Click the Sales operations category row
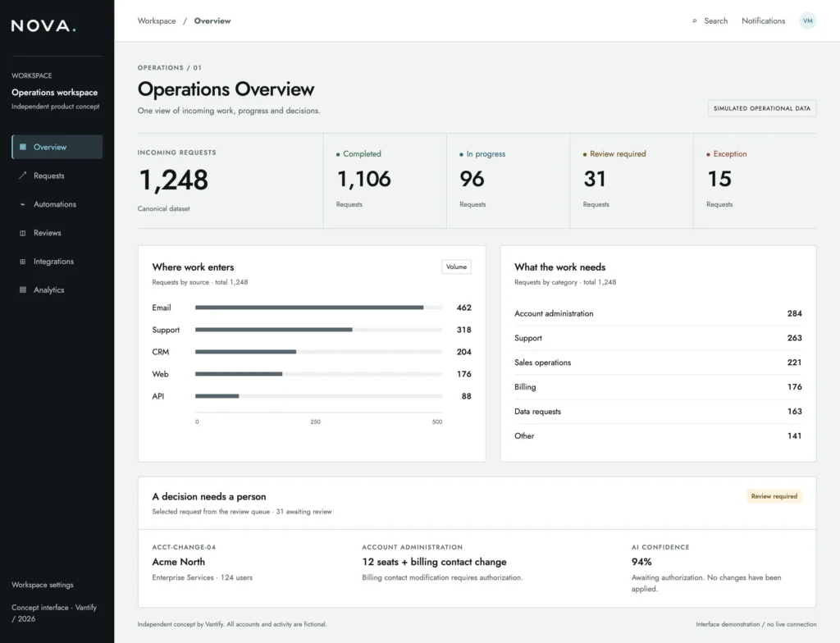 point(658,363)
